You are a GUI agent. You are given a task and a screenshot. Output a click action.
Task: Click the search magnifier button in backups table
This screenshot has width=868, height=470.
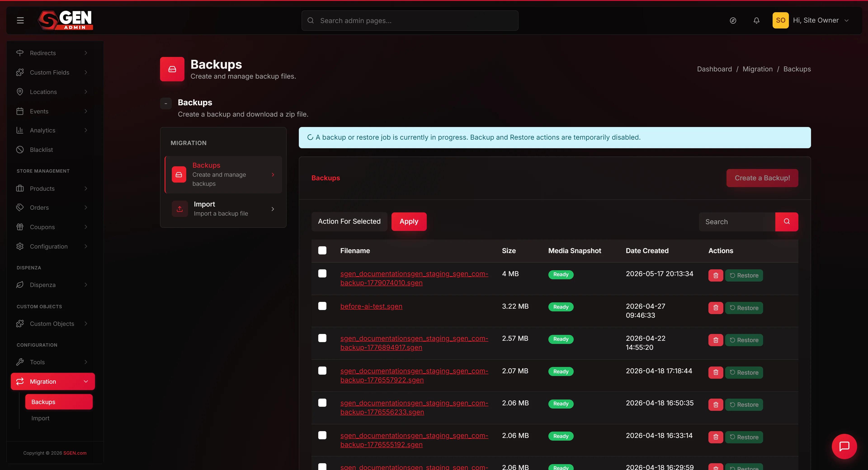tap(787, 222)
